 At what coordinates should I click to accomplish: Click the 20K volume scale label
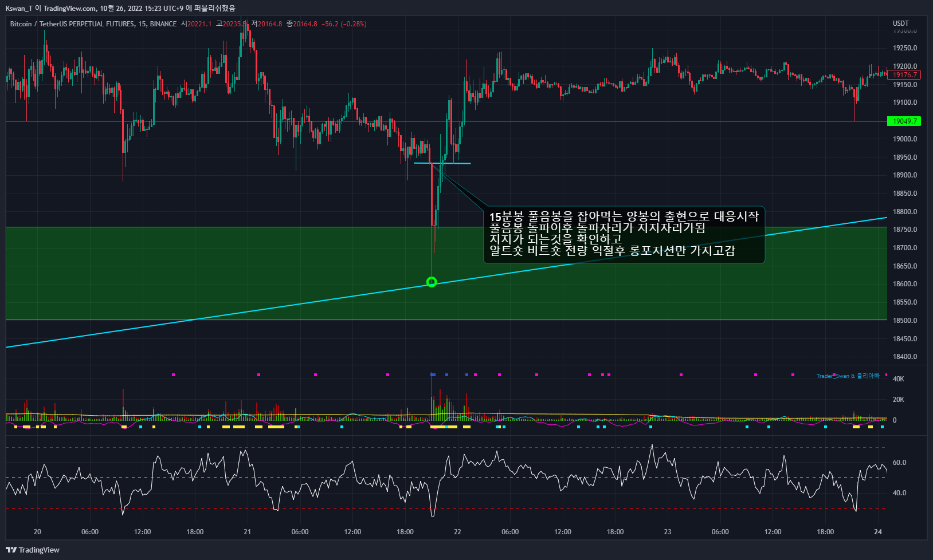(x=899, y=400)
